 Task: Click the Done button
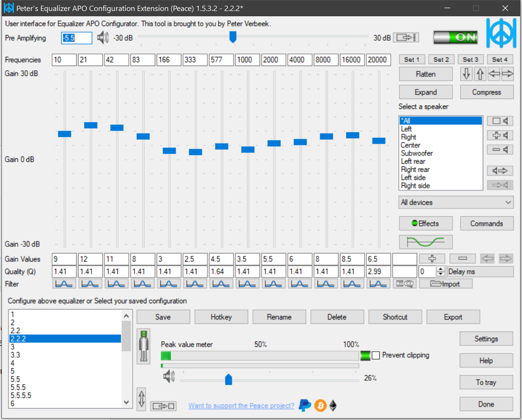(486, 404)
